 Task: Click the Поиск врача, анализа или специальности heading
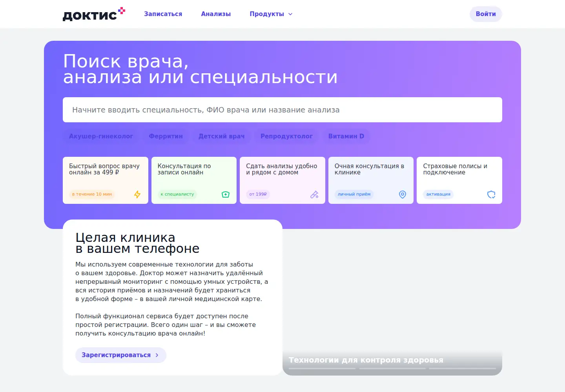tap(200, 69)
